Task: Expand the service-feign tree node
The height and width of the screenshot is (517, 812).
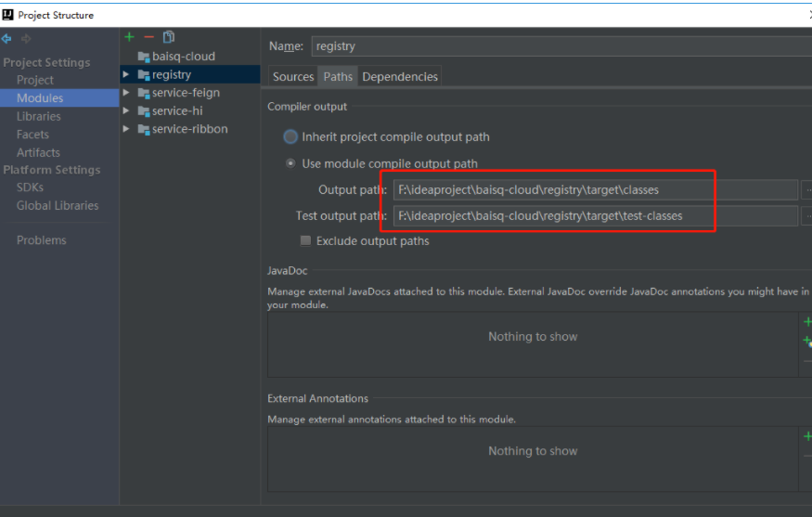Action: (126, 93)
